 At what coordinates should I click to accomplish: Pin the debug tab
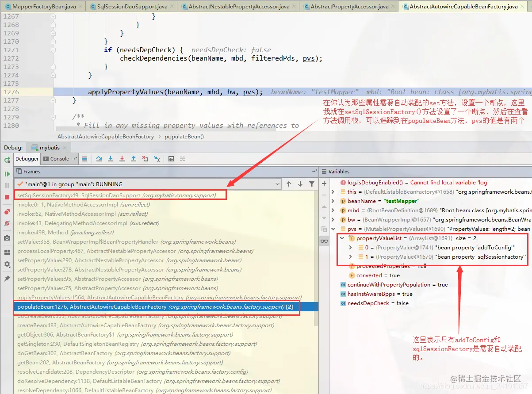[7, 279]
